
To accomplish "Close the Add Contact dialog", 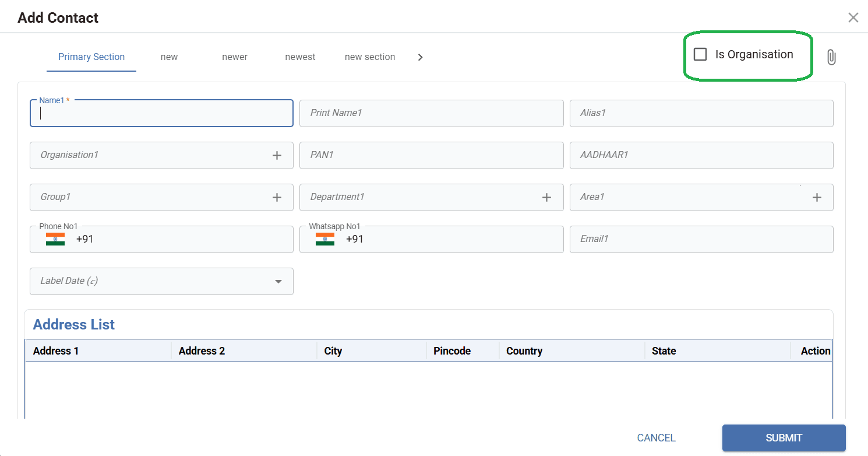I will [853, 17].
